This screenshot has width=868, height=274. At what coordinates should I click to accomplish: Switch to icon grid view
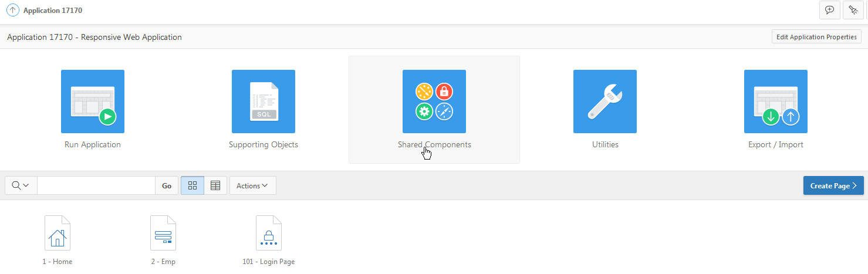pos(192,185)
